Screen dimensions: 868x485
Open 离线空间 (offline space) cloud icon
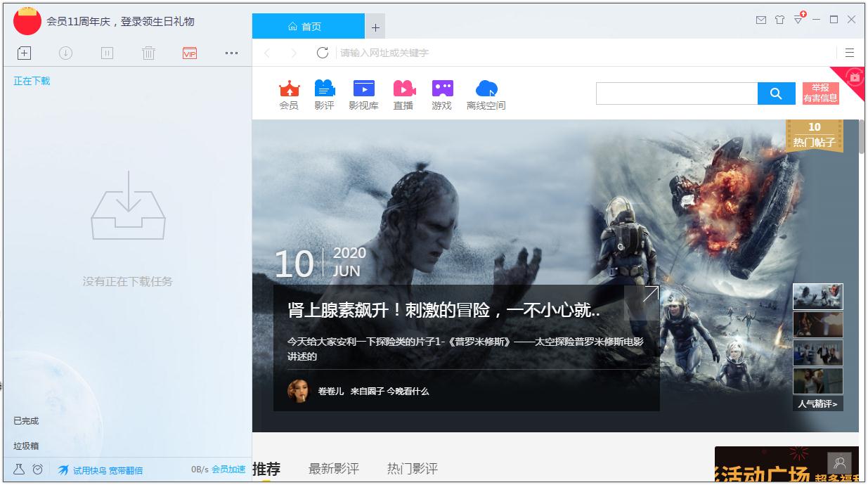coord(486,93)
